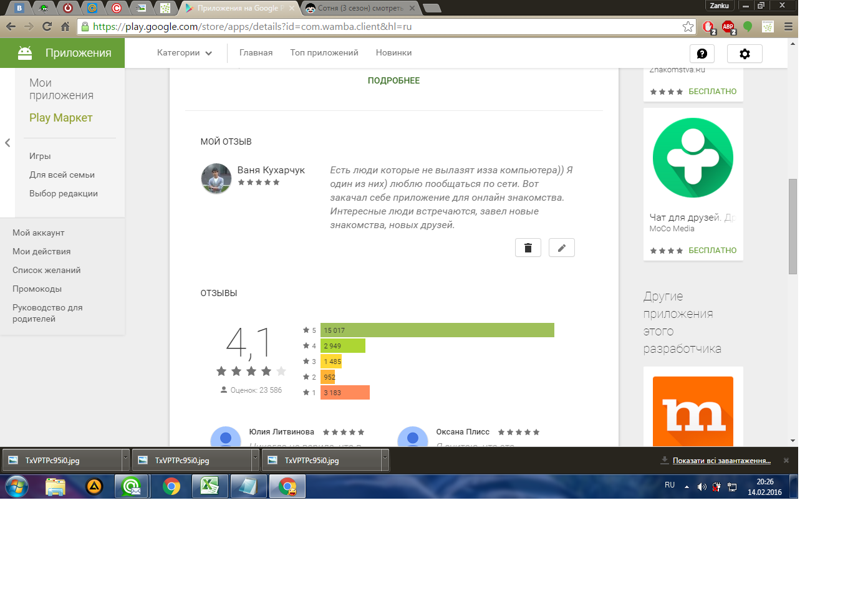Open the Windows Start menu

coord(17,486)
